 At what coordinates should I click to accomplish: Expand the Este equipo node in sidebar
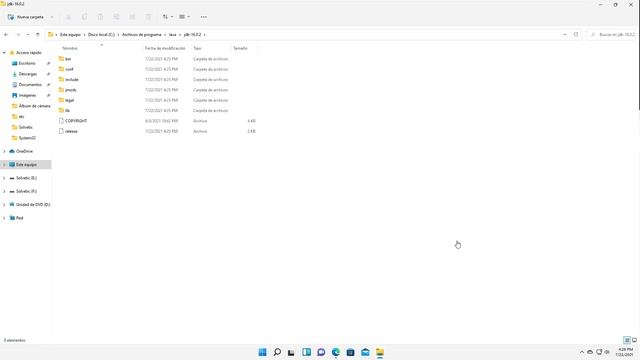[4, 164]
